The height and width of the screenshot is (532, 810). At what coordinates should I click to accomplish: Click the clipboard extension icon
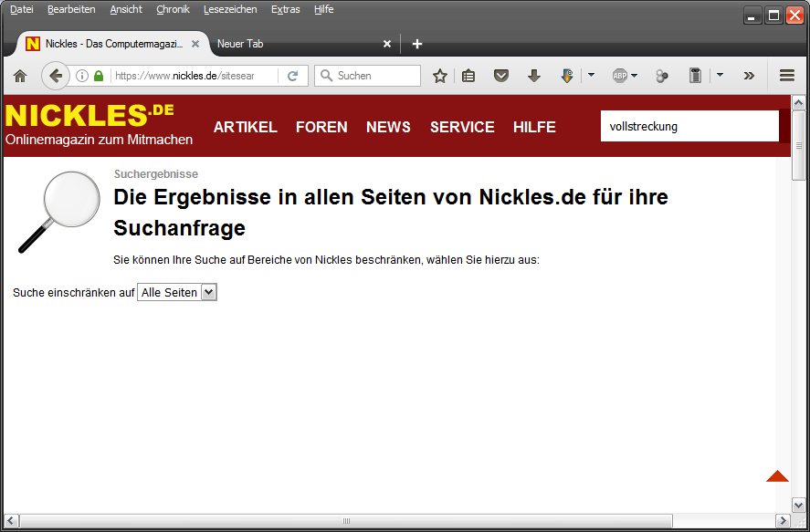click(x=695, y=77)
